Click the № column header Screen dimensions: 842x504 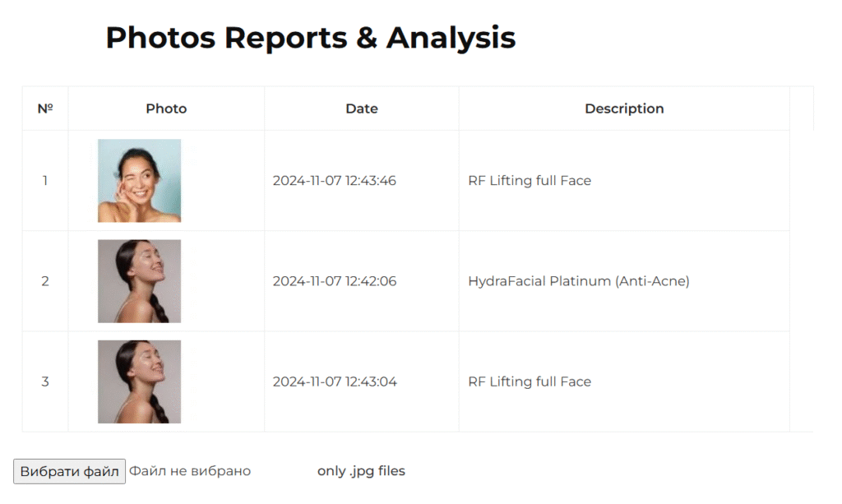pos(45,109)
